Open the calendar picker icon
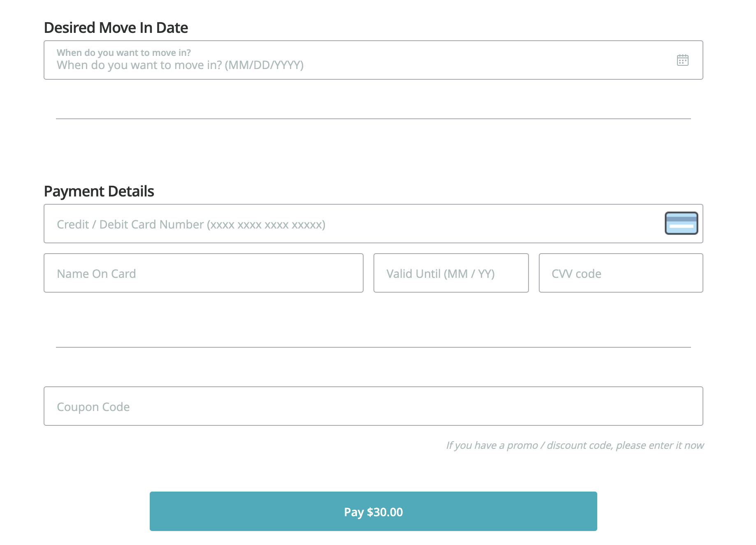756x545 pixels. (682, 60)
